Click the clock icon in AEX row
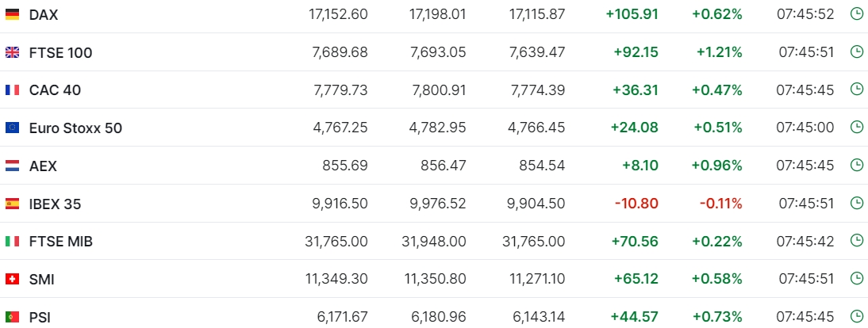Viewport: 868px width, 328px height. tap(856, 166)
